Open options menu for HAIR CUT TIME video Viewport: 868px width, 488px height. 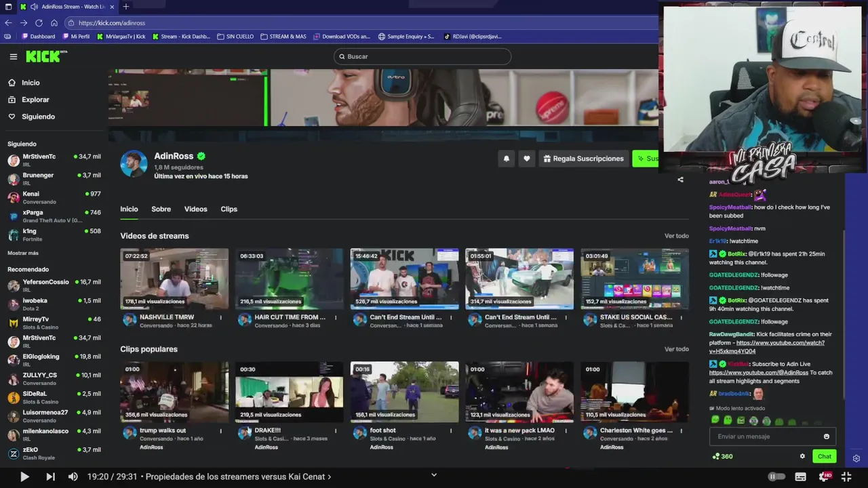(x=336, y=317)
